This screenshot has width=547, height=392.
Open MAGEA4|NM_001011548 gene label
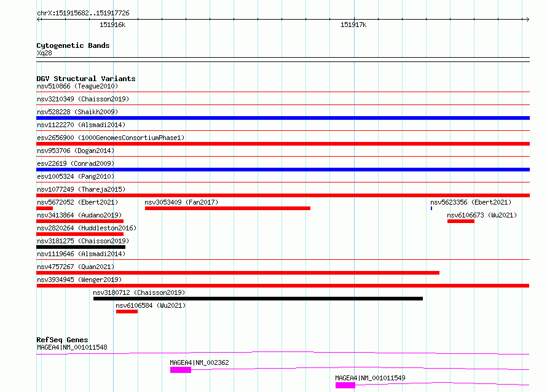tap(72, 347)
